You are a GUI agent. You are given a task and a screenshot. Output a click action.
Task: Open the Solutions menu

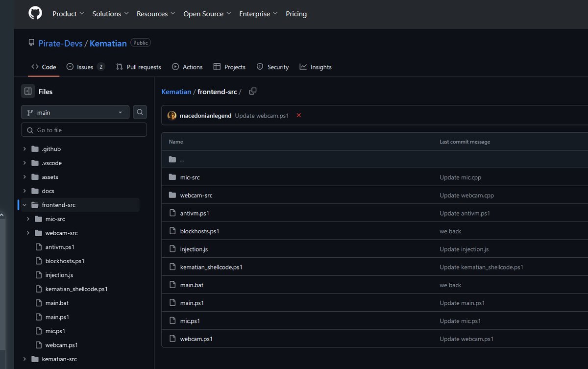coord(110,14)
